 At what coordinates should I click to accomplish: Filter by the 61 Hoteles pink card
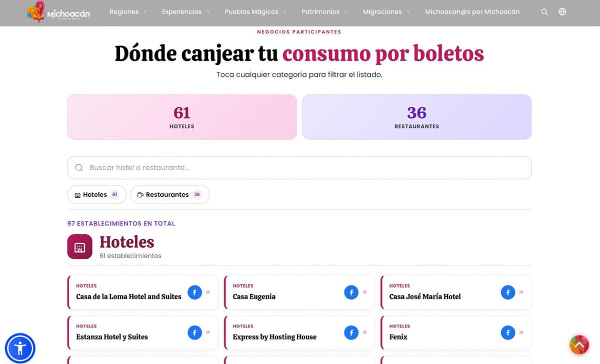coord(182,117)
